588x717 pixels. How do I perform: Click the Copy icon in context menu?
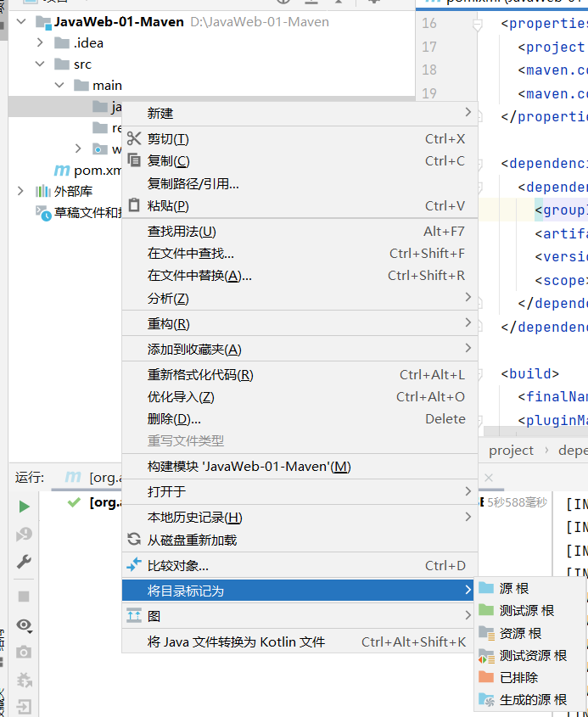point(134,160)
